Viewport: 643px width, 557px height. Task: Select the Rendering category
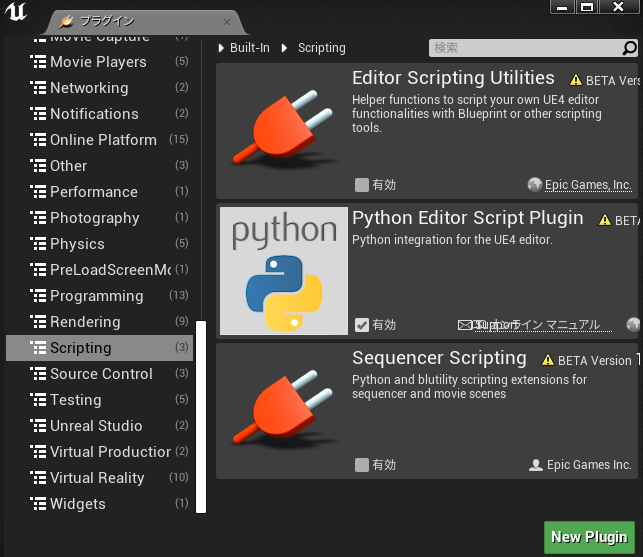85,322
